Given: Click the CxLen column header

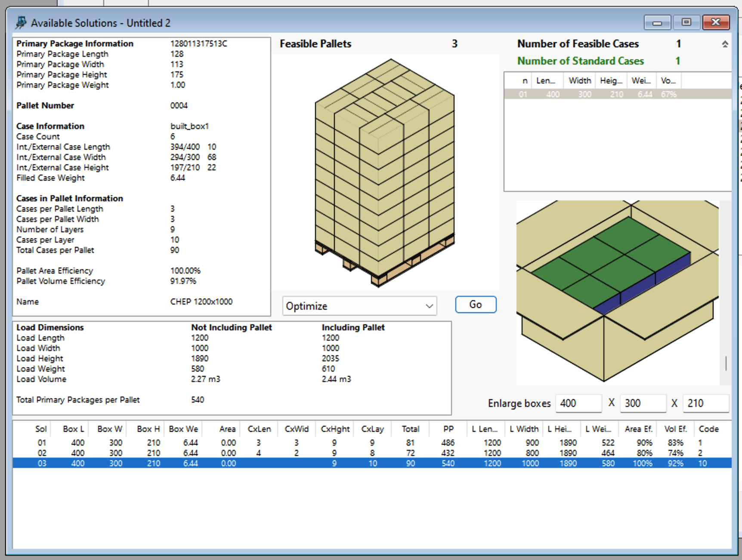Looking at the screenshot, I should click(259, 429).
